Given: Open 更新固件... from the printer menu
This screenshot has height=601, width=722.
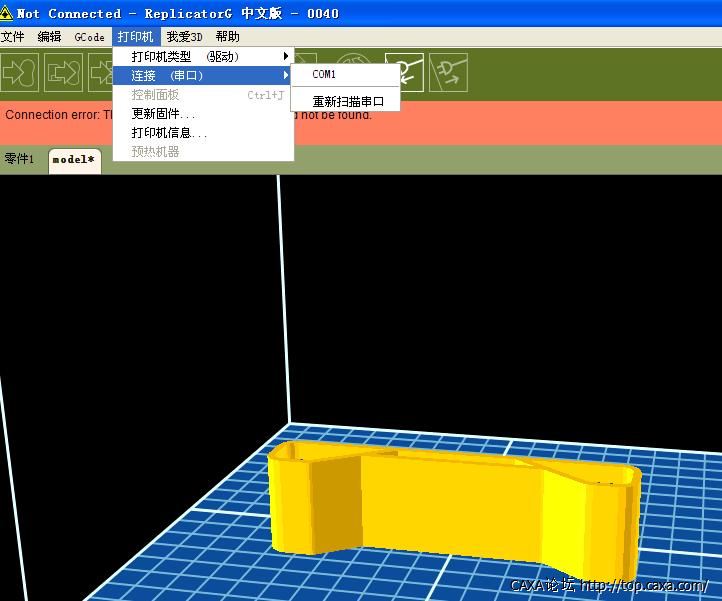Looking at the screenshot, I should pyautogui.click(x=163, y=113).
